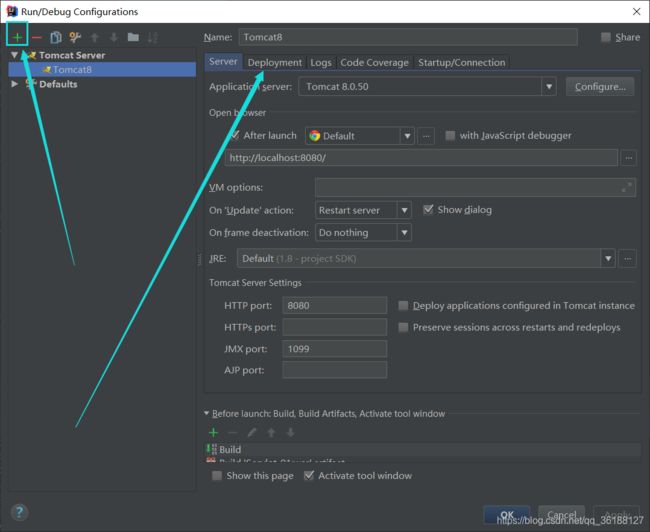Confirm with the OK button

(x=507, y=515)
